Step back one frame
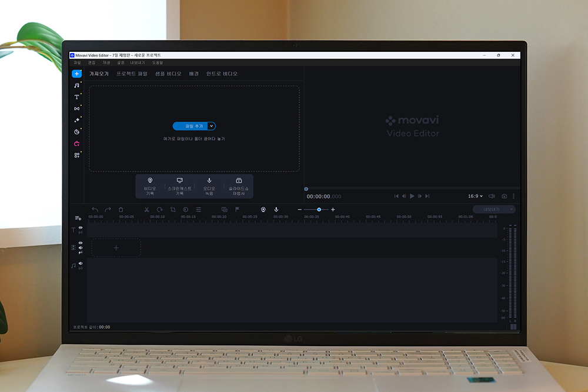Image resolution: width=588 pixels, height=392 pixels. tap(404, 196)
